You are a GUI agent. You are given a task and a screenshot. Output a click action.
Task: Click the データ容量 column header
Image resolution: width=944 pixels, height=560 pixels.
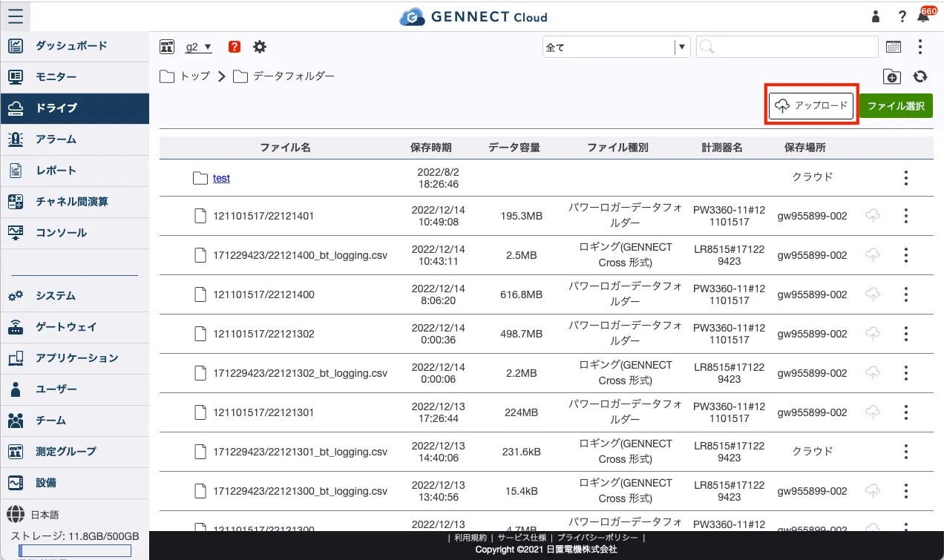click(514, 148)
